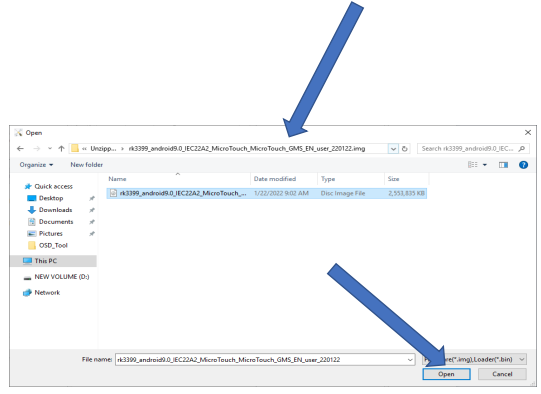Change the view layout icon
Viewport: 541px width, 394px height.
coord(473,165)
